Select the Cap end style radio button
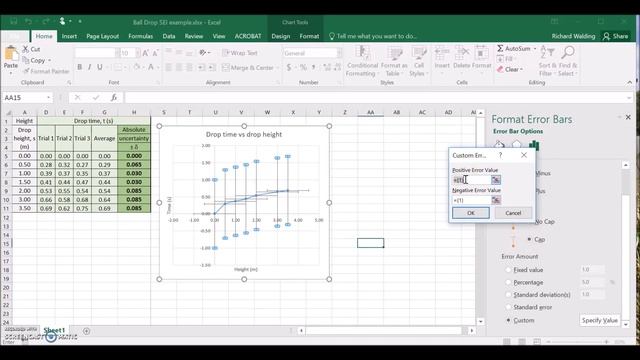Screen dimensions: 640x360 tap(529, 239)
